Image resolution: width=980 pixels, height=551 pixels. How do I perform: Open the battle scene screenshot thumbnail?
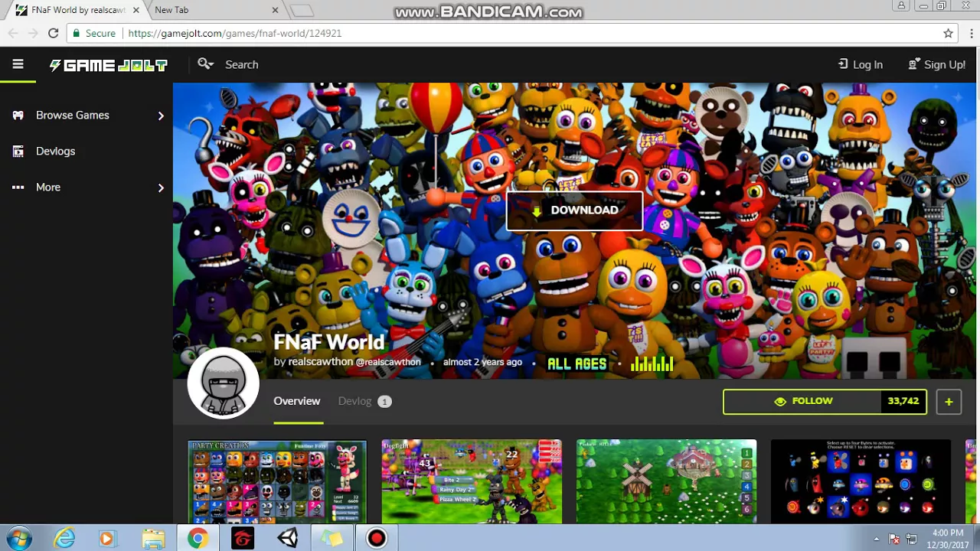coord(472,482)
